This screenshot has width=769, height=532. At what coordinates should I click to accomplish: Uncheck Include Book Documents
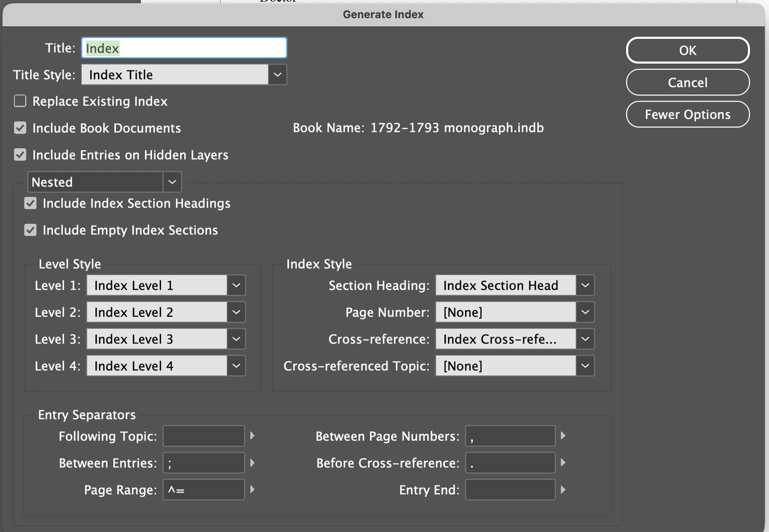20,128
